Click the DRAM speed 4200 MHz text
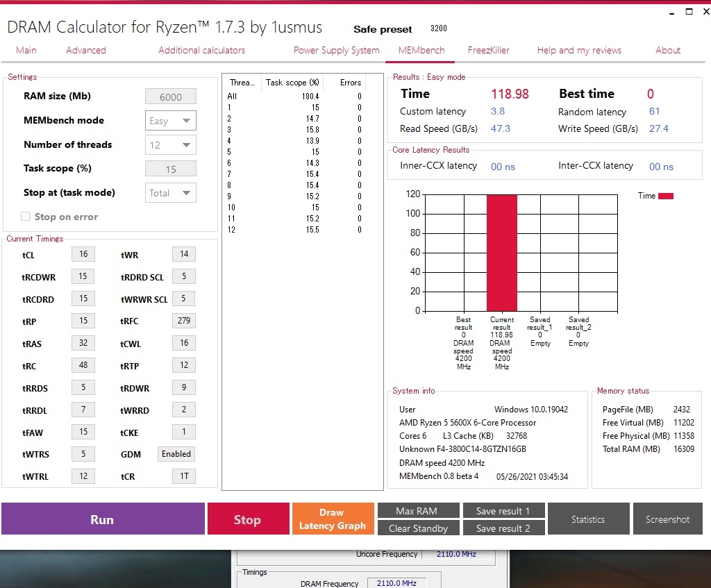 point(442,463)
